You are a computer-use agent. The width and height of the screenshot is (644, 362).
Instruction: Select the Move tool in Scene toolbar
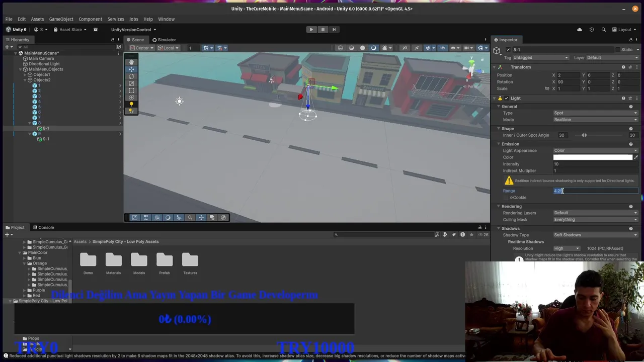pos(131,69)
